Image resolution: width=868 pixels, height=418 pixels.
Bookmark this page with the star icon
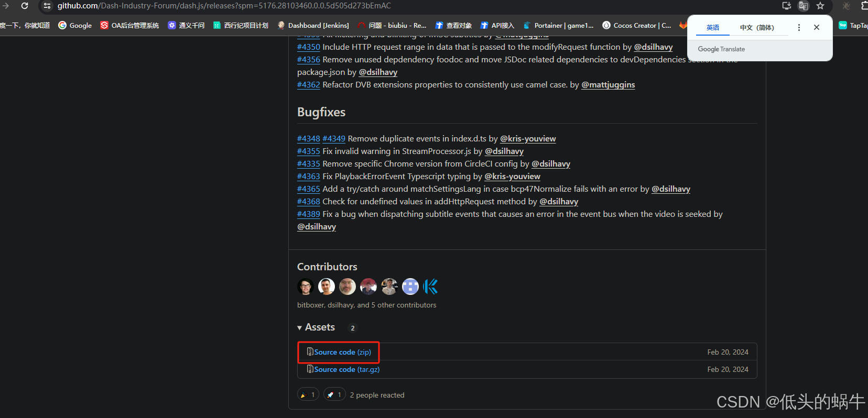point(820,6)
